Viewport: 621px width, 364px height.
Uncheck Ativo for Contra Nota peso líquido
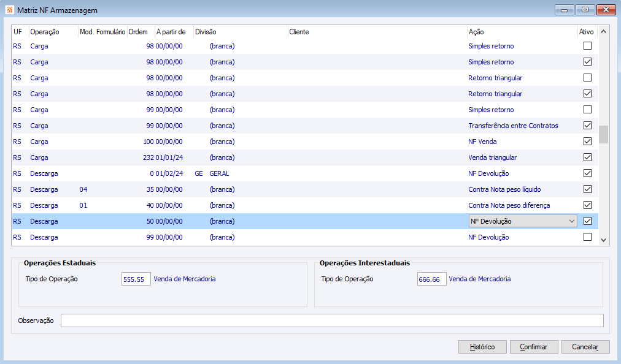(x=587, y=189)
